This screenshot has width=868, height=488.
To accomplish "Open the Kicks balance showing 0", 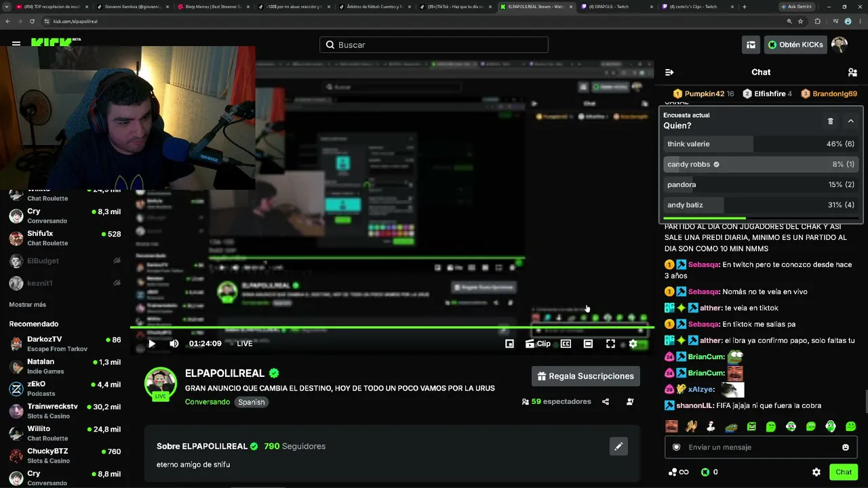I will click(709, 472).
